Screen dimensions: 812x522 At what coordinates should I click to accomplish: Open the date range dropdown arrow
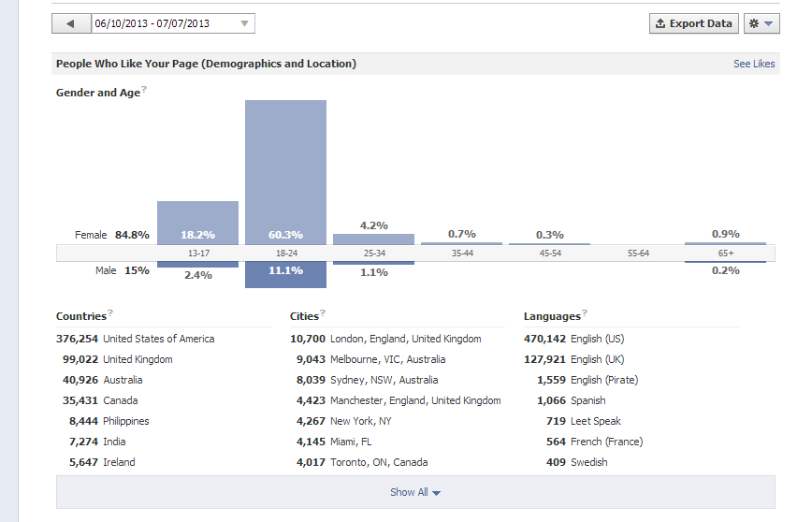pyautogui.click(x=244, y=23)
